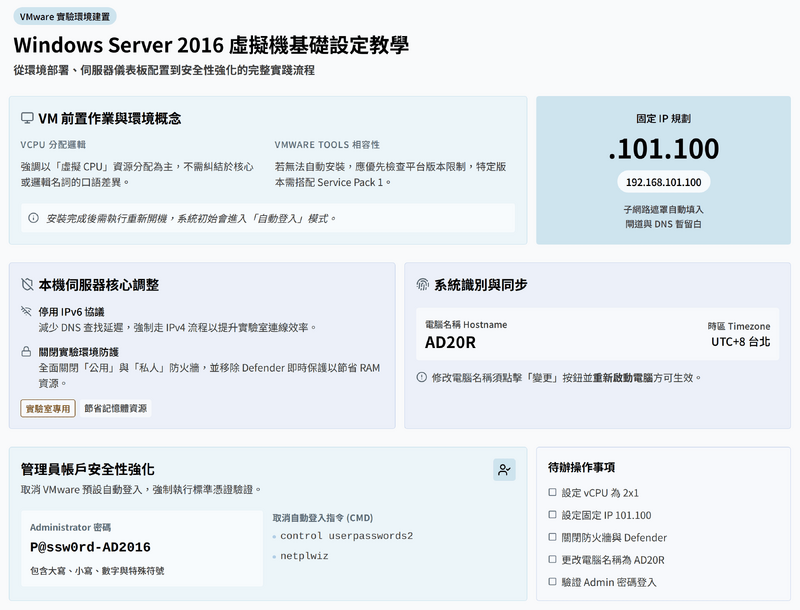Click the lock icon beside 關閉實驗環境防護

coord(27,352)
